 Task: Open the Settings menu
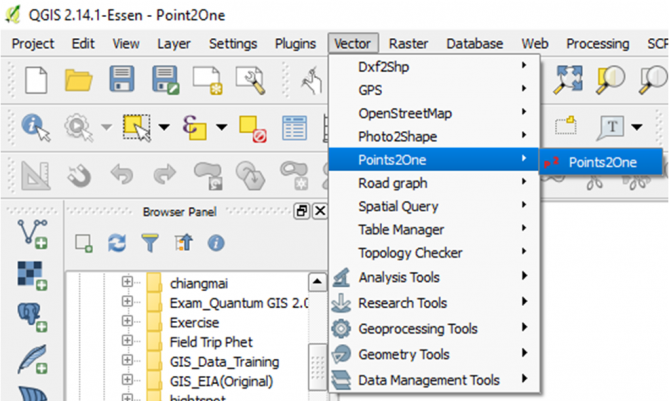233,44
